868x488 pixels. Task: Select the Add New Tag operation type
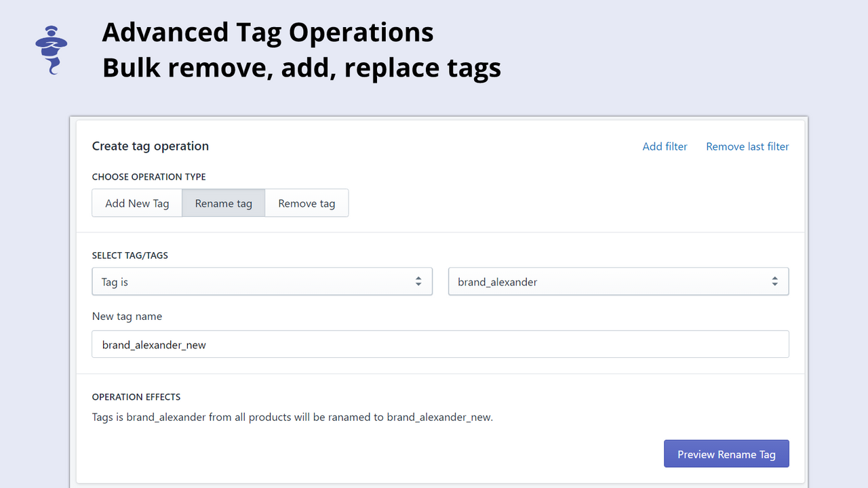click(x=136, y=203)
